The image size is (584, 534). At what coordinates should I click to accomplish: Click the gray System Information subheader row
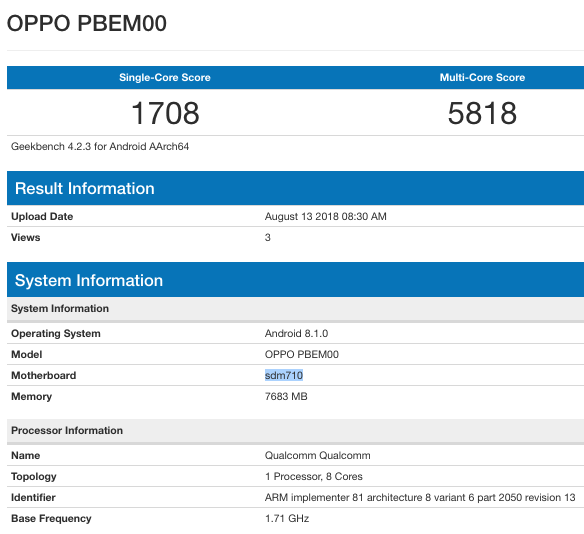[x=295, y=309]
